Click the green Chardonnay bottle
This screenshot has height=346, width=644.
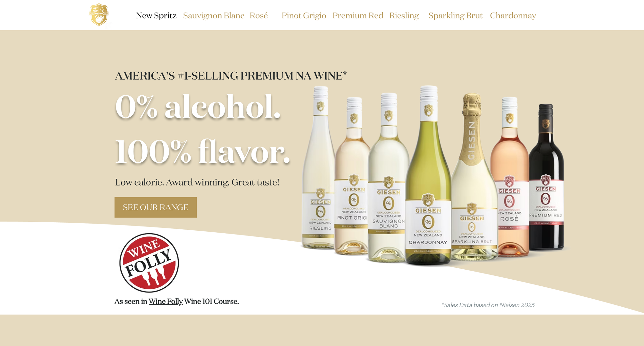point(428,176)
